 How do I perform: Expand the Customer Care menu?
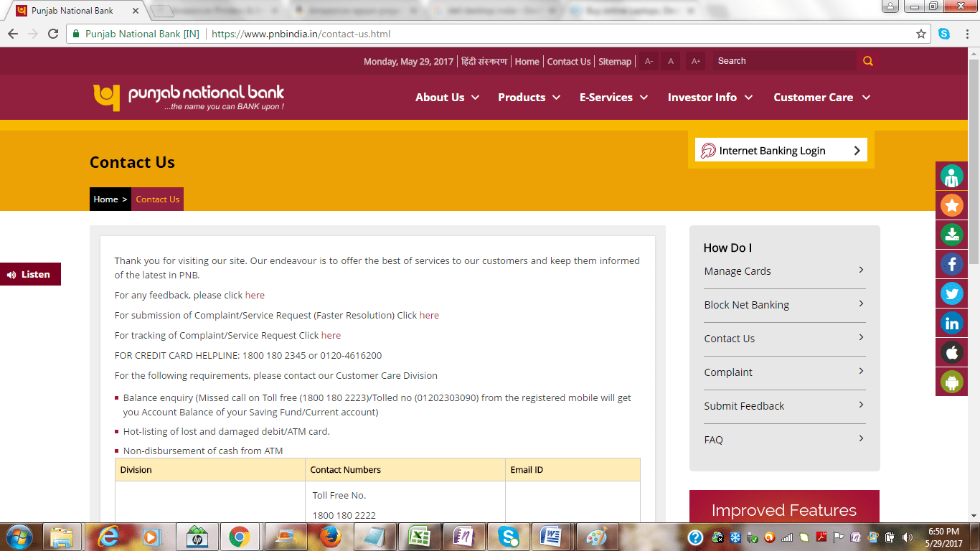(821, 98)
